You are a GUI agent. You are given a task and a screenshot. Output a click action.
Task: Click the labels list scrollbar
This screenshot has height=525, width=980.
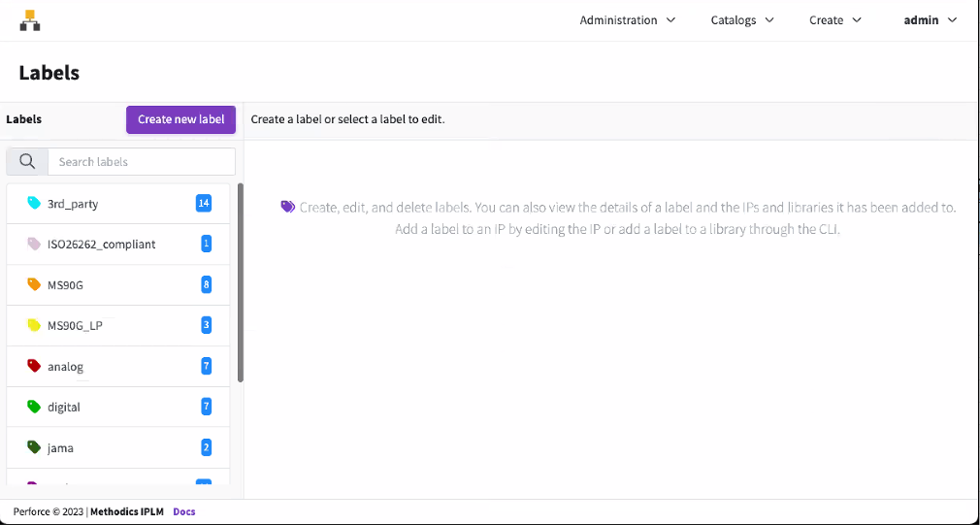241,281
